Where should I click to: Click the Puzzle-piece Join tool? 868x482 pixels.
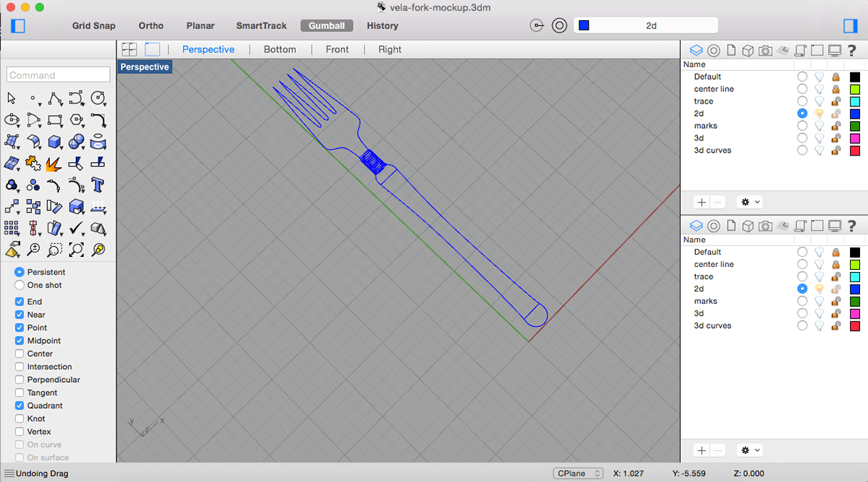coord(33,164)
